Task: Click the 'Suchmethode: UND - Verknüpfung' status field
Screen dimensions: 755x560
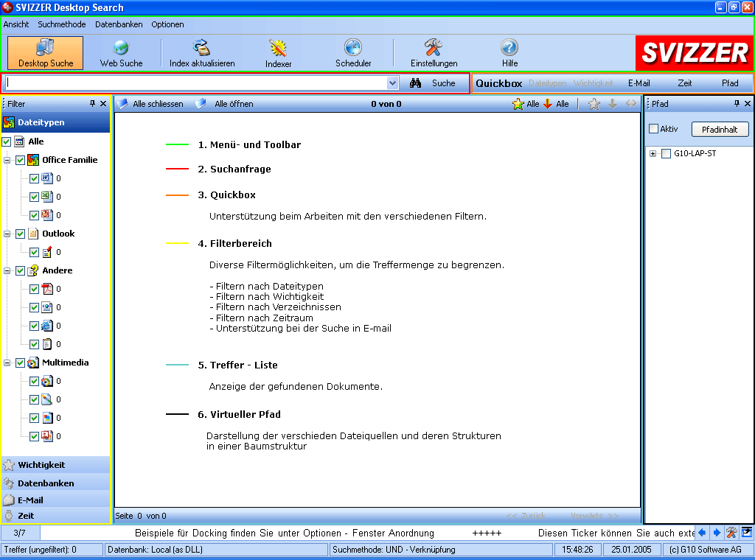Action: 441,550
